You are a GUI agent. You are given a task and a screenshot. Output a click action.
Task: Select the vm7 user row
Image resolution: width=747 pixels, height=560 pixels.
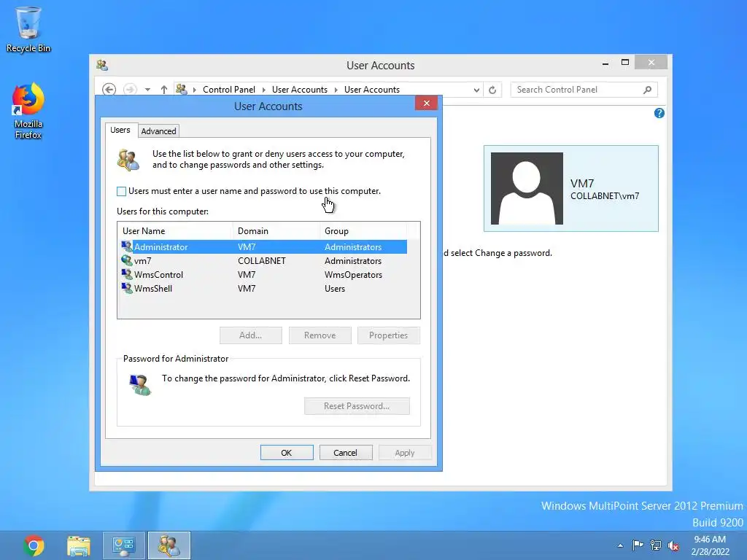click(x=263, y=260)
